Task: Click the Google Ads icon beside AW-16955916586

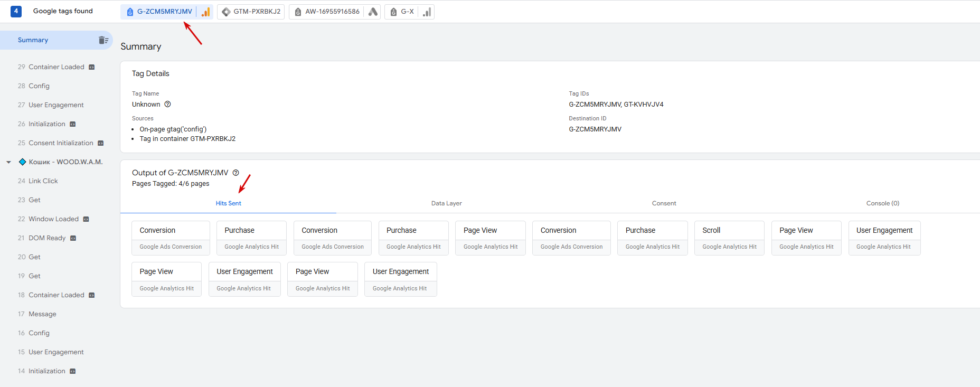Action: [373, 12]
